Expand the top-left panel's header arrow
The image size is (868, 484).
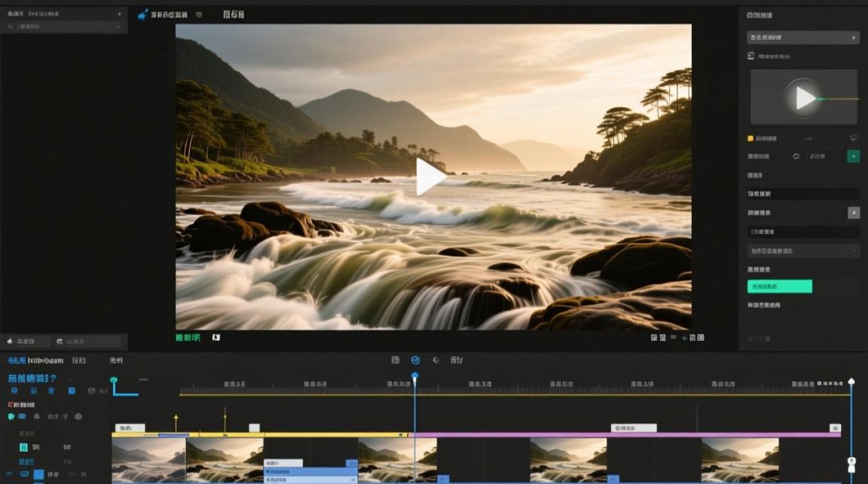pos(119,14)
